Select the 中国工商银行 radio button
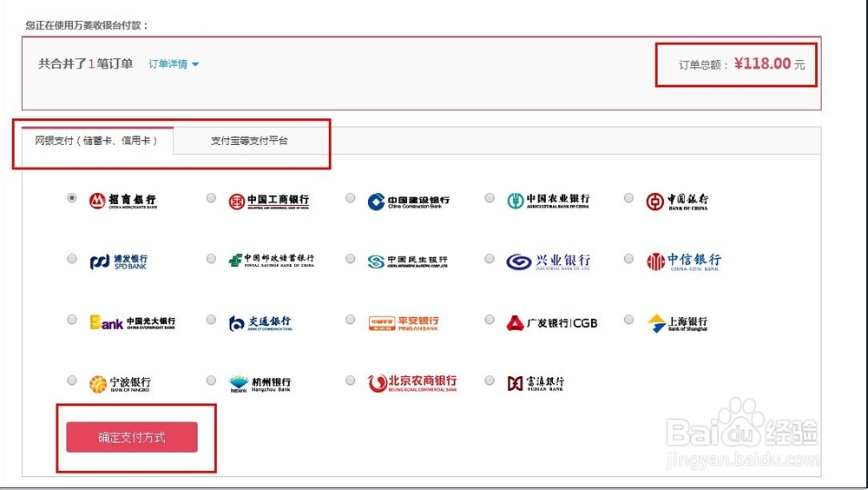The height and width of the screenshot is (490, 868). 211,198
